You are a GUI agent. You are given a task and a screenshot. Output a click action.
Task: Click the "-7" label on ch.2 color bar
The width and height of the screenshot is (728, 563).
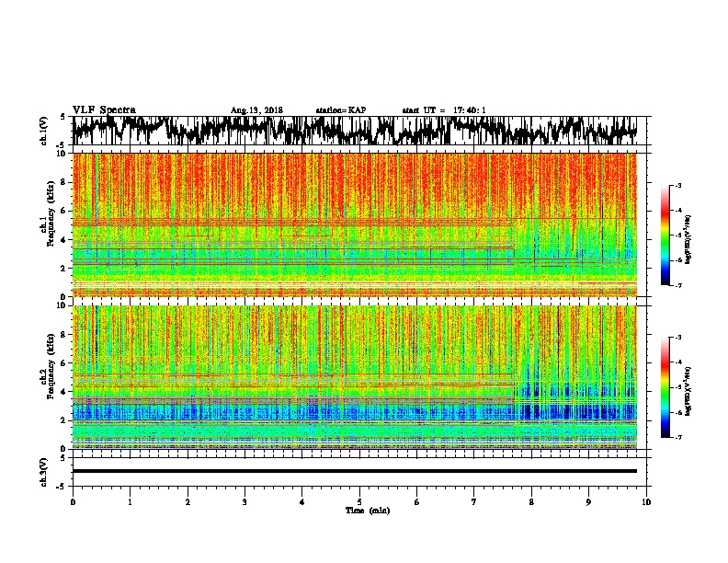(677, 438)
